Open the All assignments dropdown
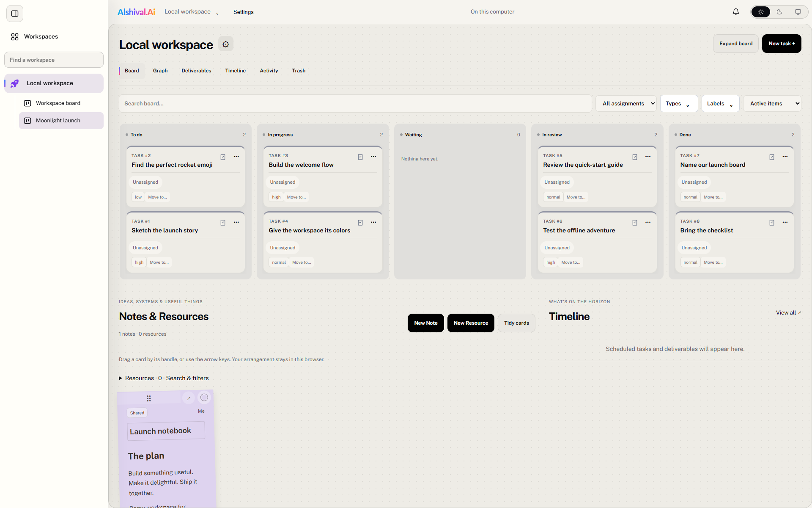 tap(626, 104)
